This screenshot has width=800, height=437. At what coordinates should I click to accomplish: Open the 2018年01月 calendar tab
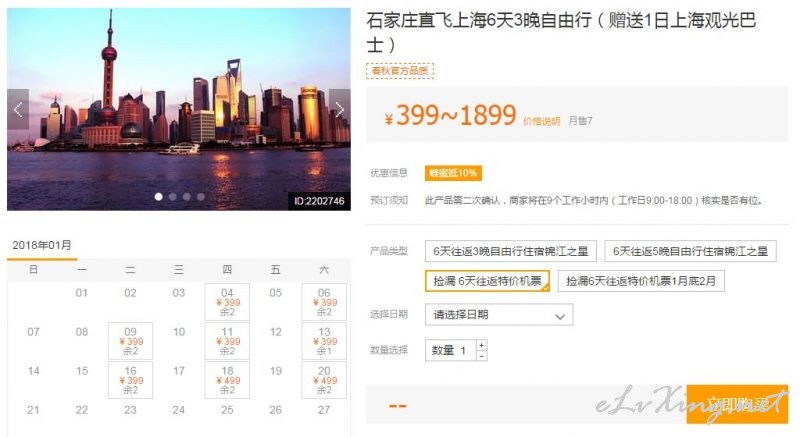(42, 246)
